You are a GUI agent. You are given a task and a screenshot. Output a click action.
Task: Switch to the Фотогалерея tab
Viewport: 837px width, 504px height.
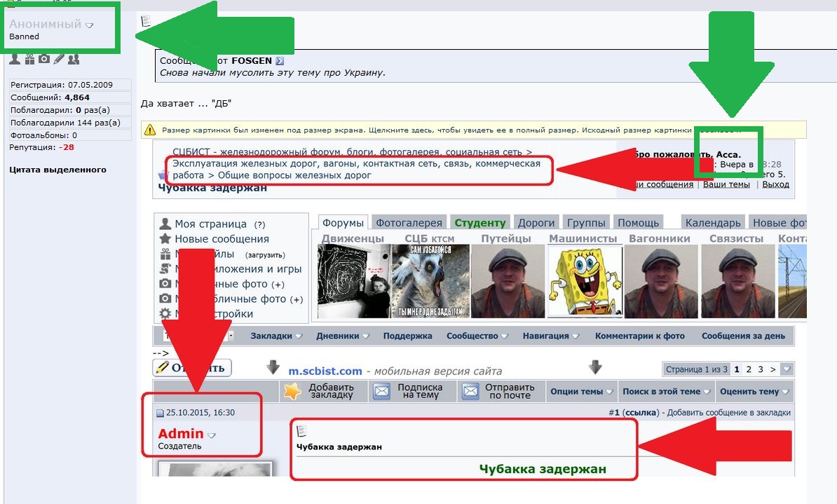(409, 223)
